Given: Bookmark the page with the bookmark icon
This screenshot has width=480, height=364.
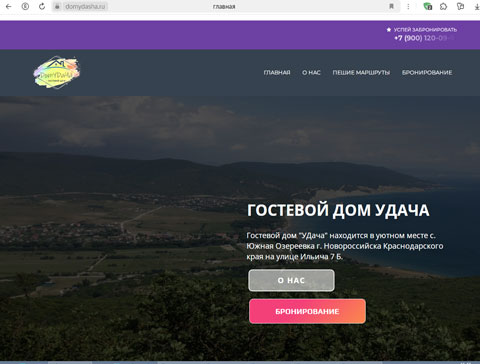Looking at the screenshot, I should coord(392,6).
